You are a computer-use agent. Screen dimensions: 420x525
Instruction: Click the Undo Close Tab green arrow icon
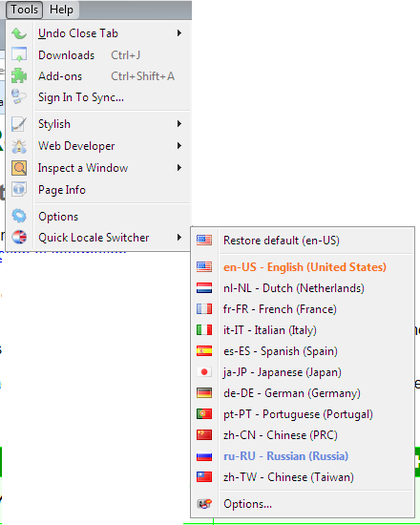19,33
